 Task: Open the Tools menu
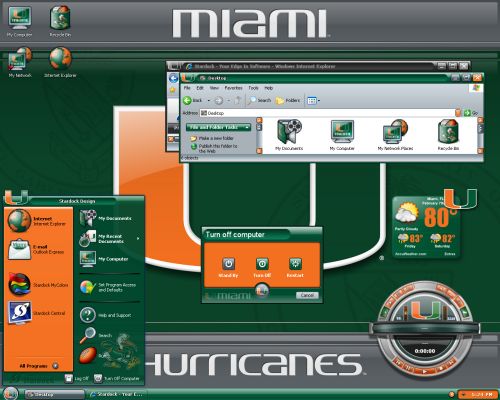253,88
